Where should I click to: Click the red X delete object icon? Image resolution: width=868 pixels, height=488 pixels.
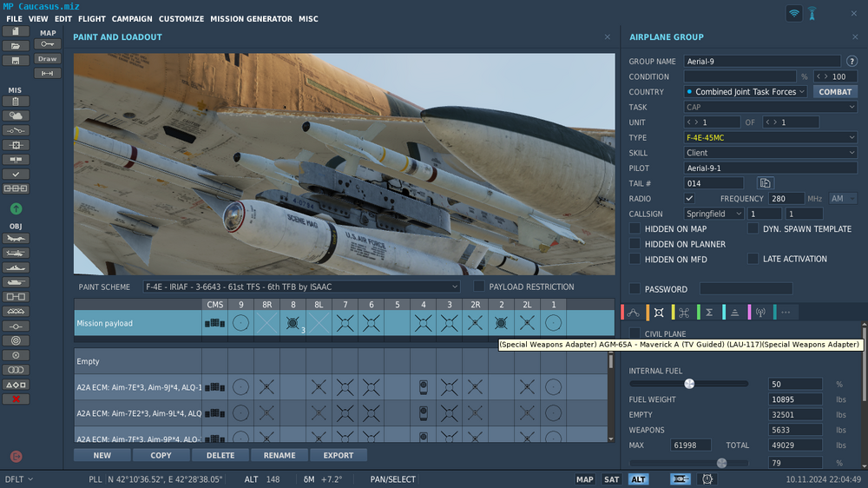coord(16,399)
